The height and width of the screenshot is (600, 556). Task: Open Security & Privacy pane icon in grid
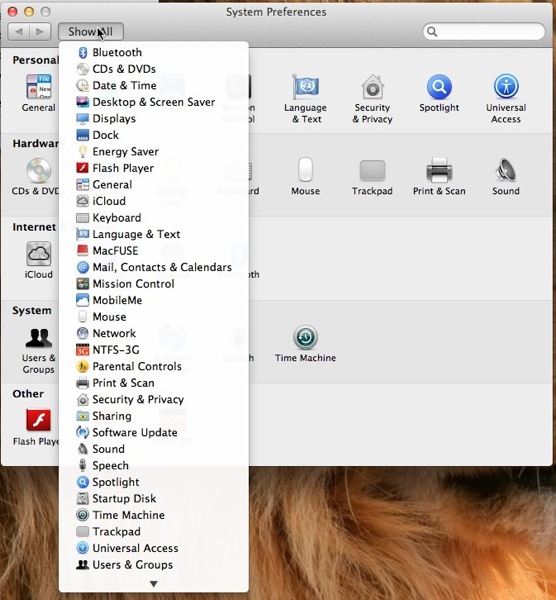click(x=372, y=87)
